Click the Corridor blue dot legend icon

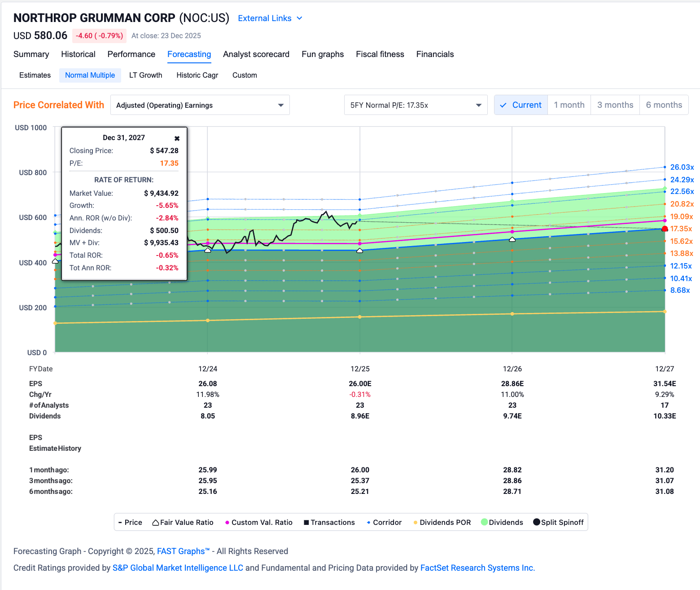point(369,522)
